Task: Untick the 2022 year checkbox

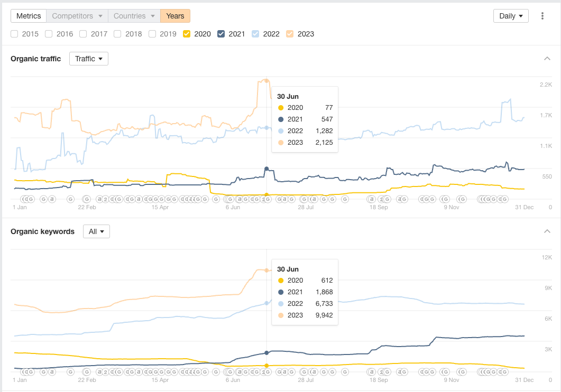Action: click(255, 34)
